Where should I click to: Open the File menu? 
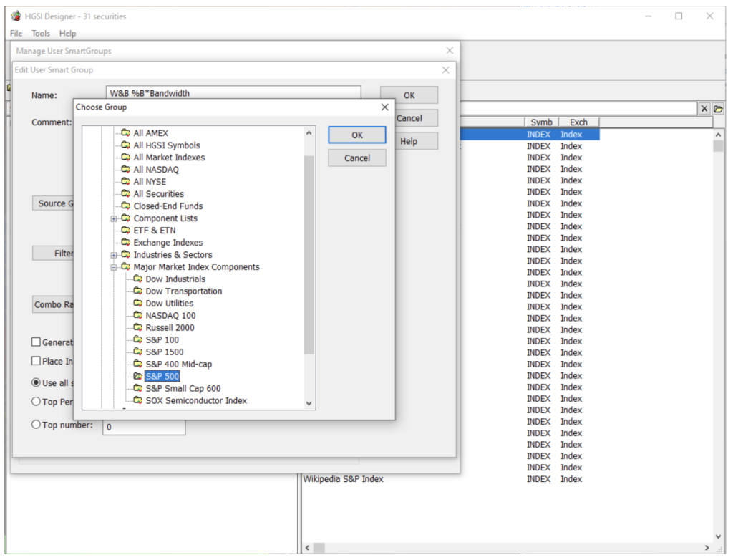[16, 33]
